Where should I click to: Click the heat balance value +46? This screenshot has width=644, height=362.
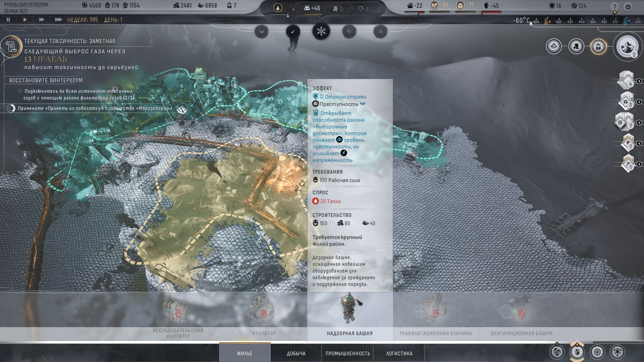(312, 8)
